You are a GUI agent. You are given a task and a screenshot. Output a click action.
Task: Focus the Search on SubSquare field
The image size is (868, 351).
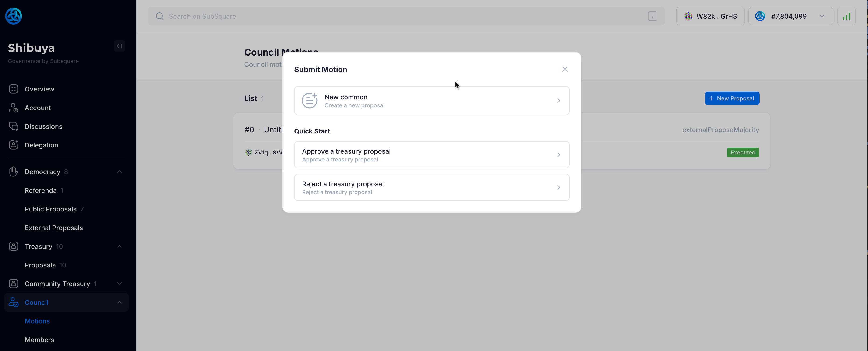406,16
